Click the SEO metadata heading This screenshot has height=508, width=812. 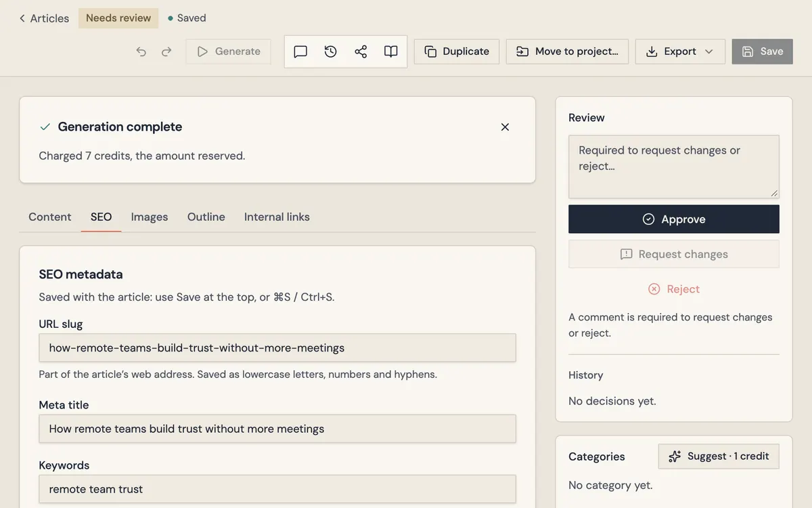[81, 274]
